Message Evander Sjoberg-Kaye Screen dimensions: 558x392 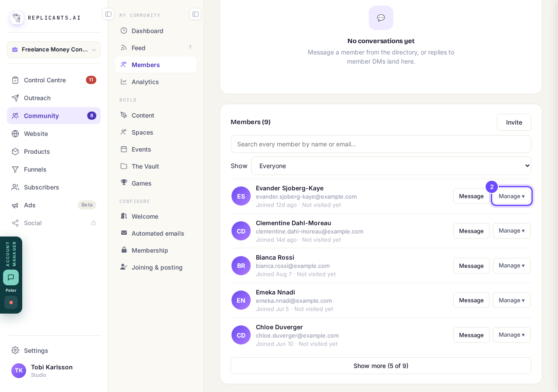pos(471,196)
